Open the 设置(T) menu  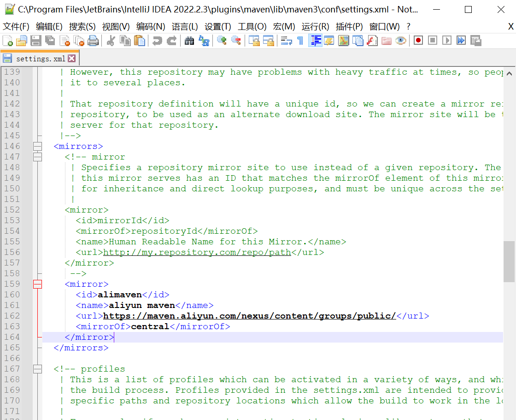click(x=218, y=26)
